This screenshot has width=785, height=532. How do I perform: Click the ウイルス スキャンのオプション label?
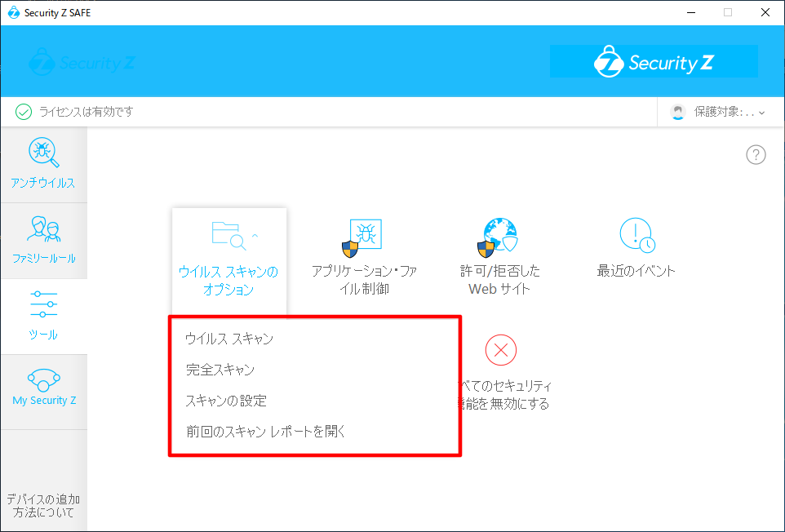[x=228, y=281]
